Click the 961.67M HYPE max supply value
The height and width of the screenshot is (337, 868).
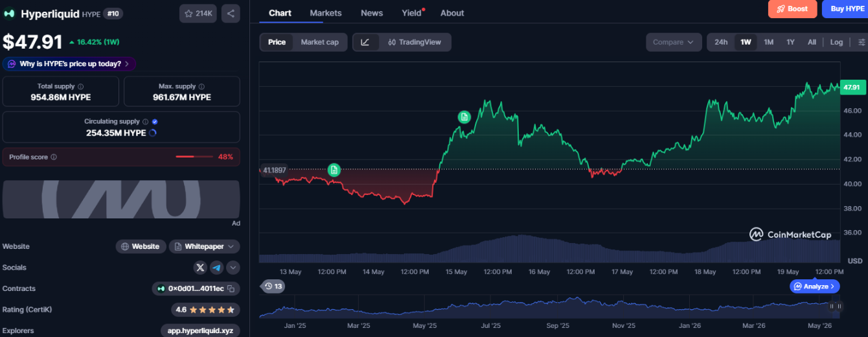pyautogui.click(x=182, y=97)
